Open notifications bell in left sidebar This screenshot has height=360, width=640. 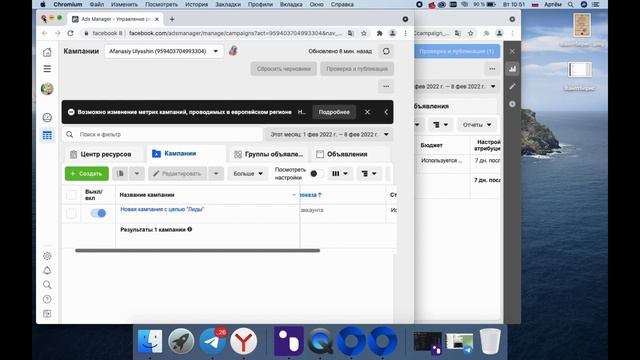point(47,270)
